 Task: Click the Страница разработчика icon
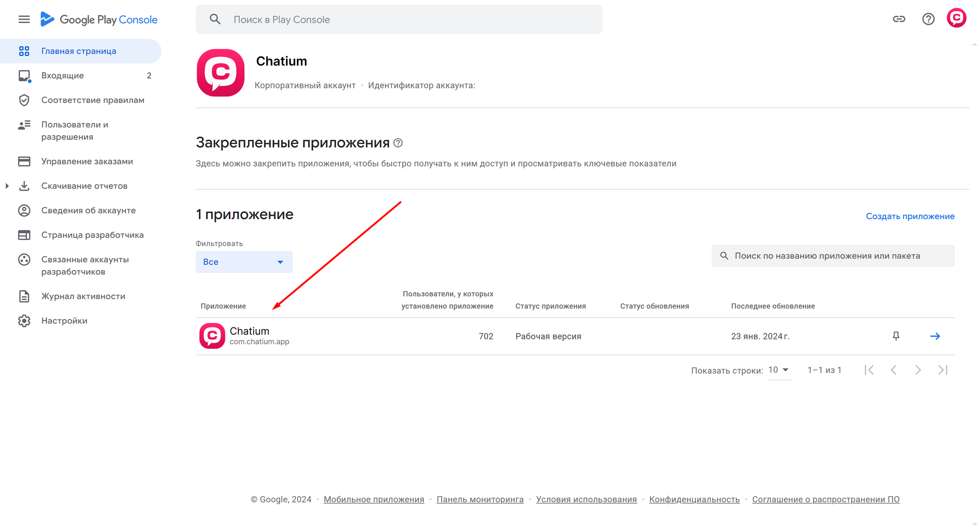(x=24, y=235)
